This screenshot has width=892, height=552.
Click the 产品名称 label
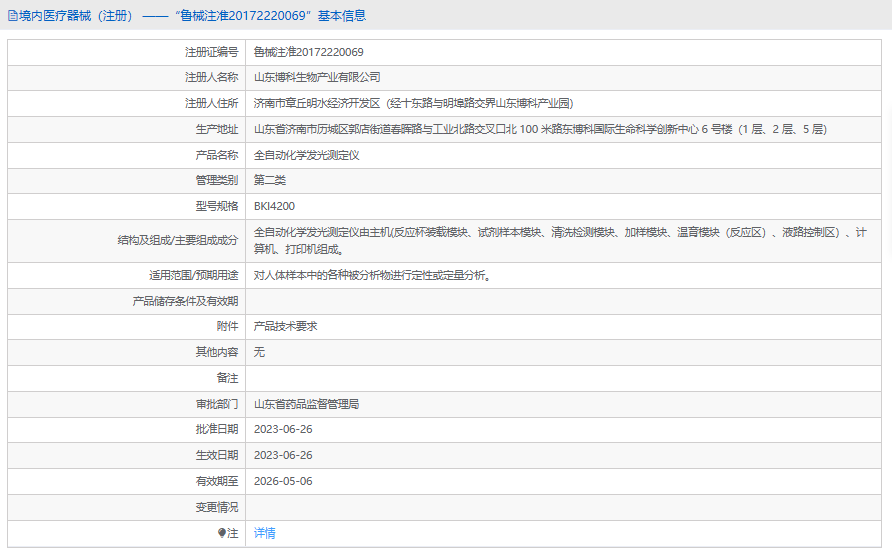click(217, 155)
